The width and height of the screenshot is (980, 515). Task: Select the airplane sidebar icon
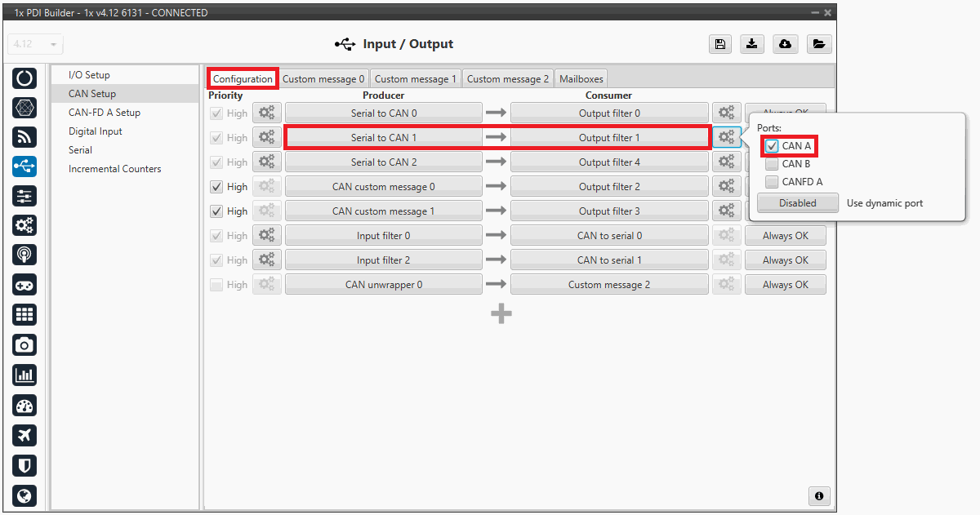tap(24, 435)
